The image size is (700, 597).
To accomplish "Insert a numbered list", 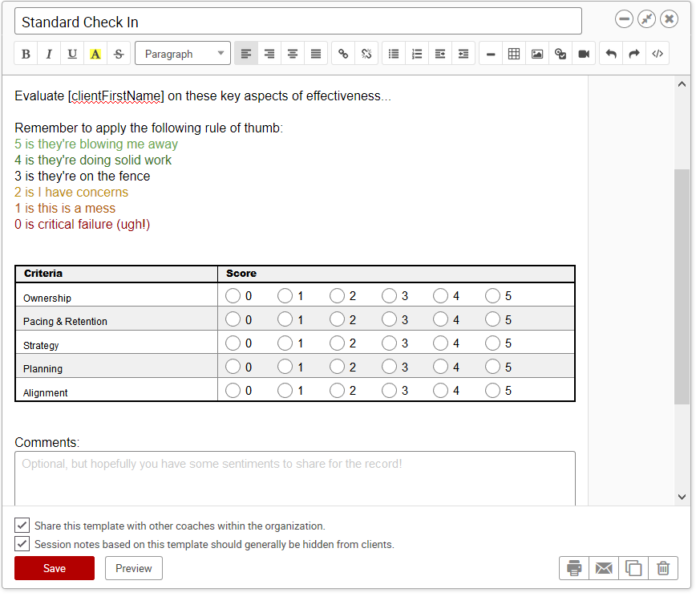I will click(x=417, y=54).
